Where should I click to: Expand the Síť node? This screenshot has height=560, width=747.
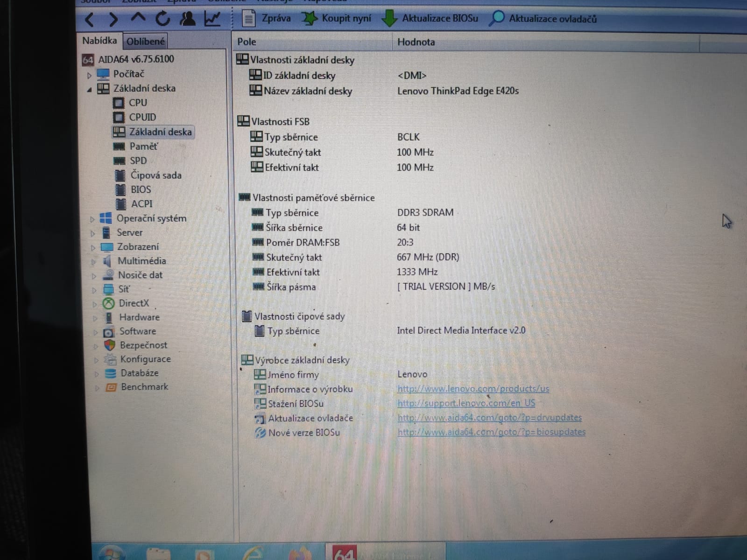[94, 290]
